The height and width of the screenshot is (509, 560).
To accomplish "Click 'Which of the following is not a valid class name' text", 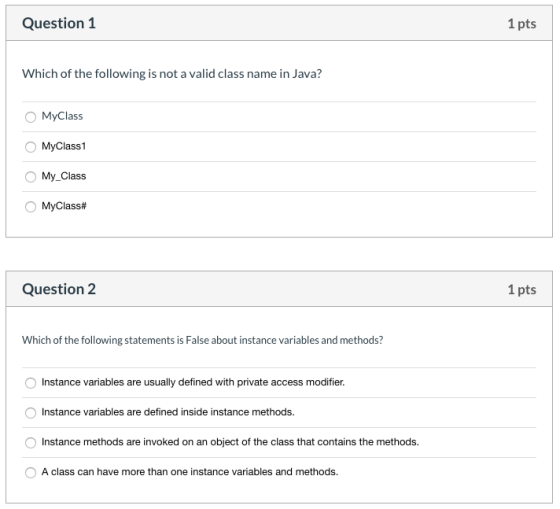I will point(172,74).
